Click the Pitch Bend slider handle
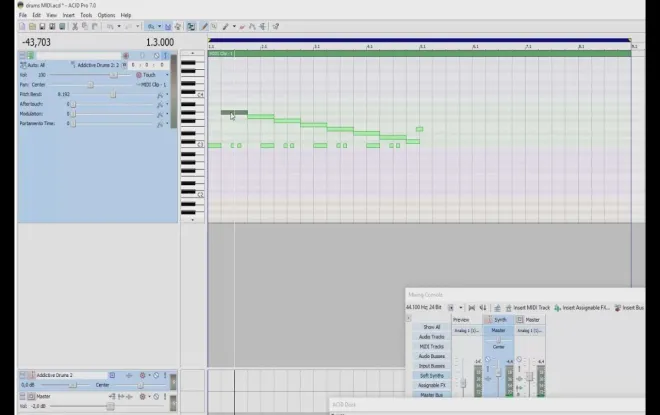This screenshot has height=415, width=660. 113,95
